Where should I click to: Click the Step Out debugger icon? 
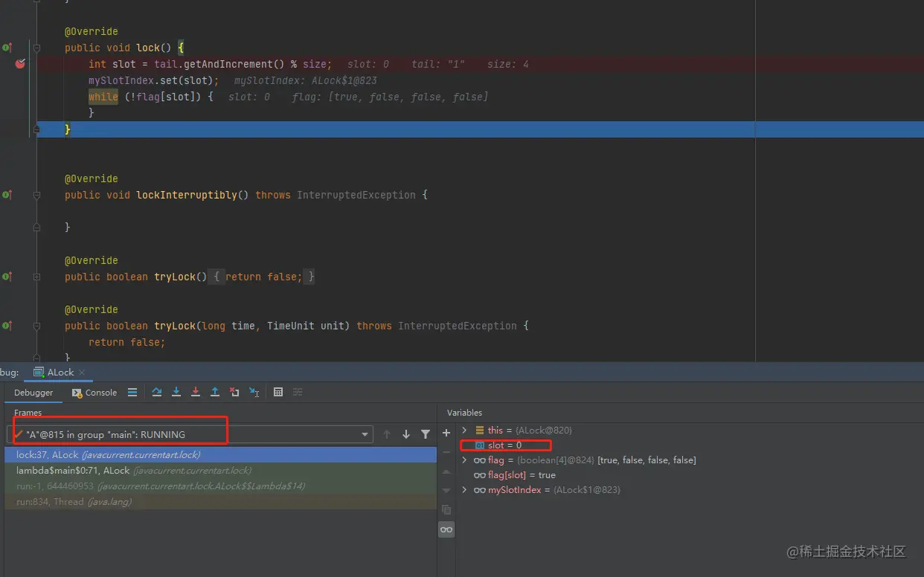215,392
